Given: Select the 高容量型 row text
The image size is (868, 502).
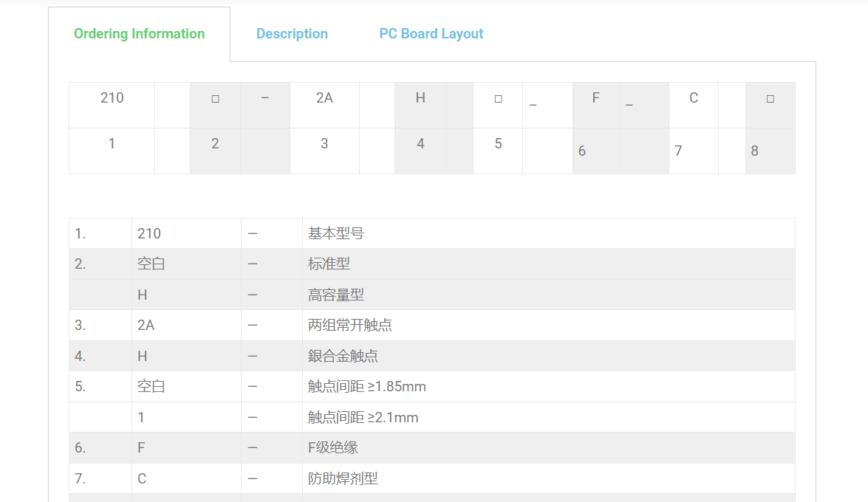Looking at the screenshot, I should 336,295.
